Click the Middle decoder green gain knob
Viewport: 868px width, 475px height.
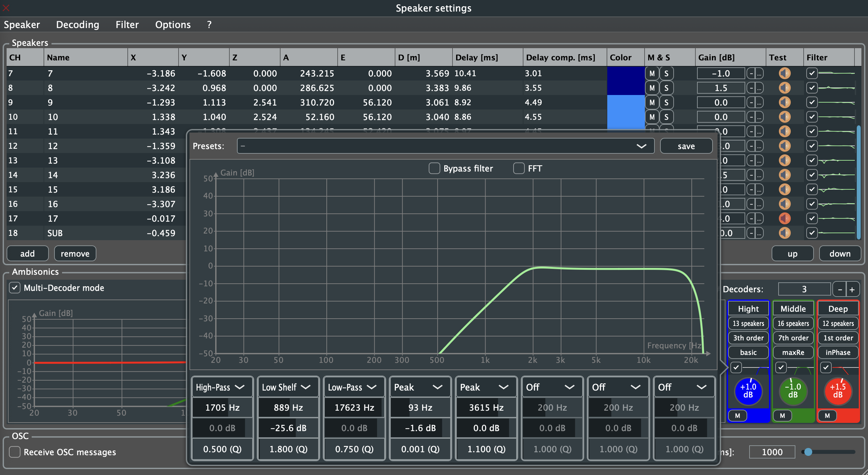coord(792,391)
